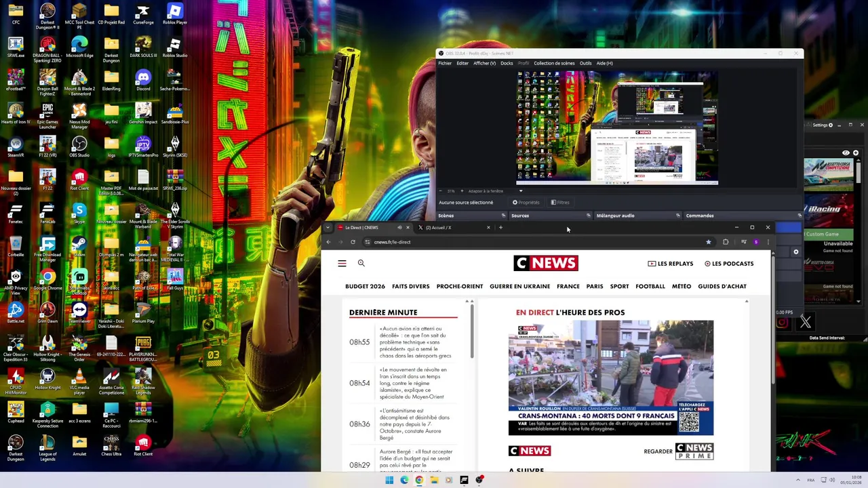Open the BUDGET 2026 section

point(365,287)
